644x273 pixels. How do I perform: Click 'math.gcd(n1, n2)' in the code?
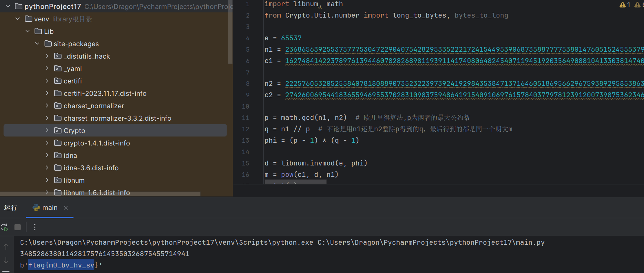click(314, 118)
